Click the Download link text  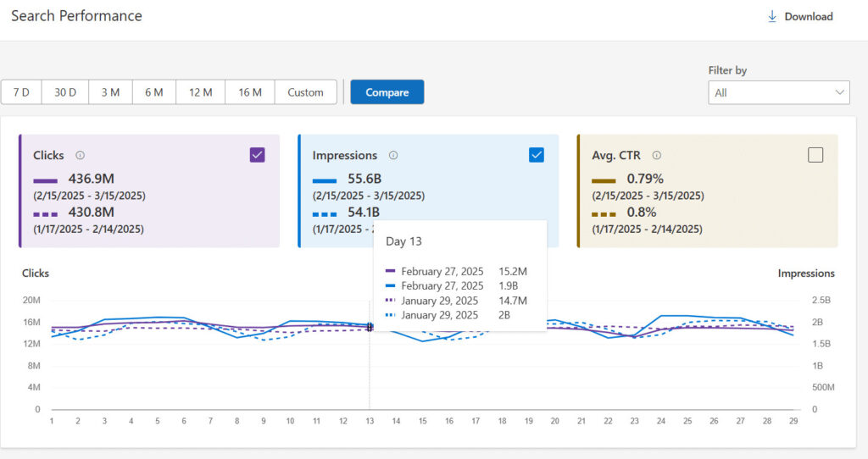tap(809, 16)
